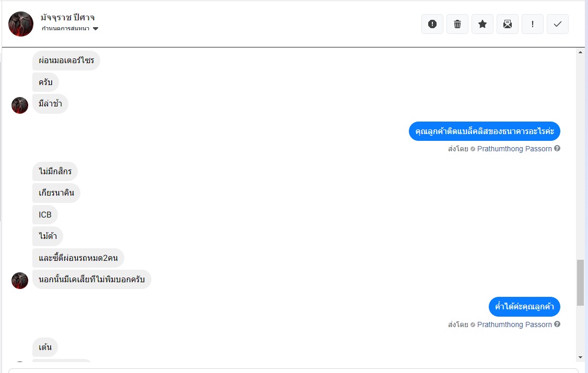Click help icon beside second Prathumthong Passorn

557,324
